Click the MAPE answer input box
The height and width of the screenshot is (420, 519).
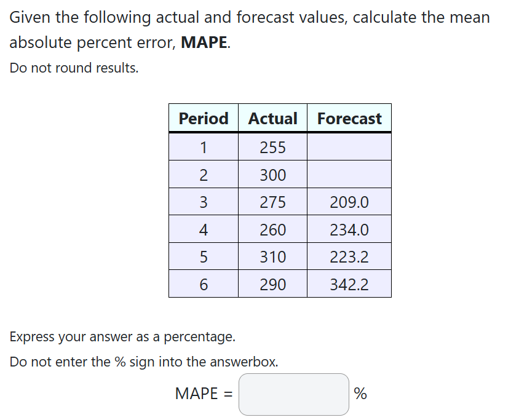(293, 394)
